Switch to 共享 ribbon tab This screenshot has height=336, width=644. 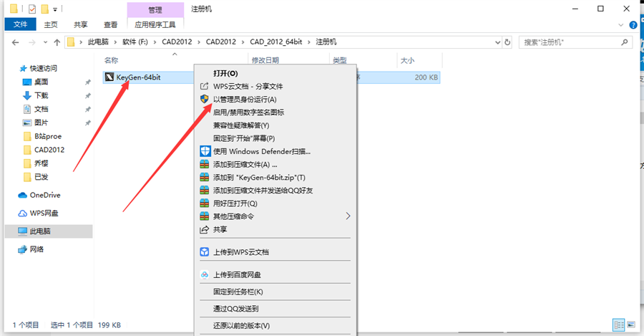point(80,24)
